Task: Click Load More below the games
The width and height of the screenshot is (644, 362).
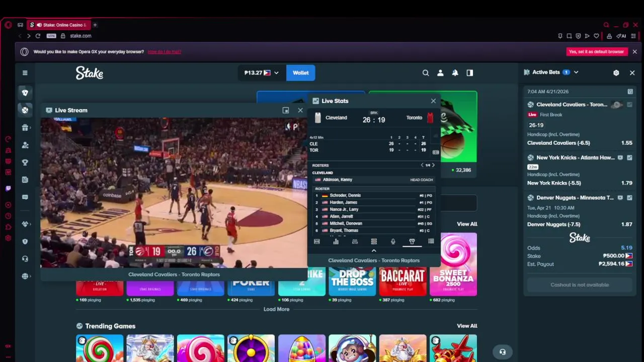Action: click(276, 309)
